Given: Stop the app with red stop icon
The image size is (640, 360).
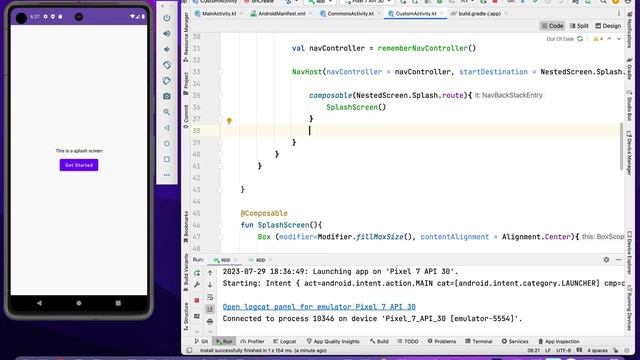Looking at the screenshot, I should 197,300.
